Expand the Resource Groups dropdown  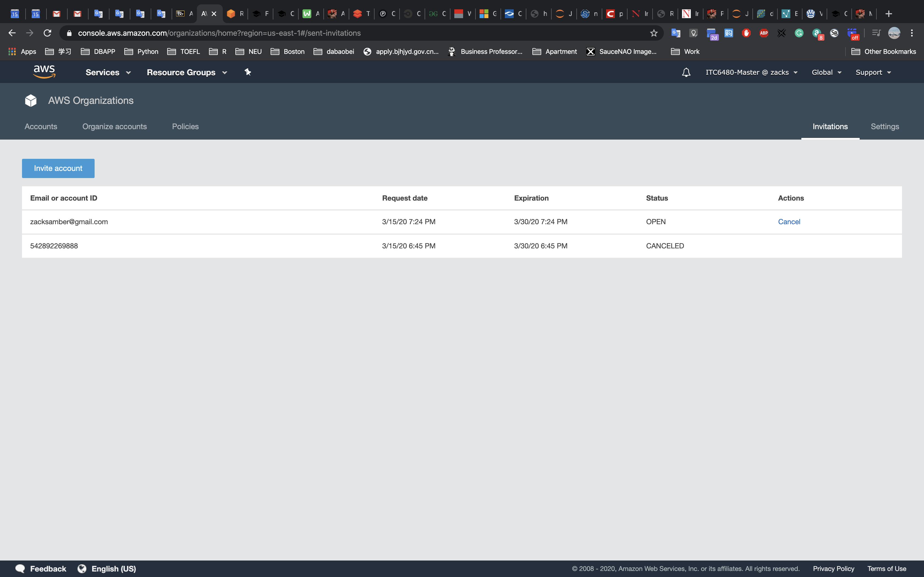coord(187,73)
